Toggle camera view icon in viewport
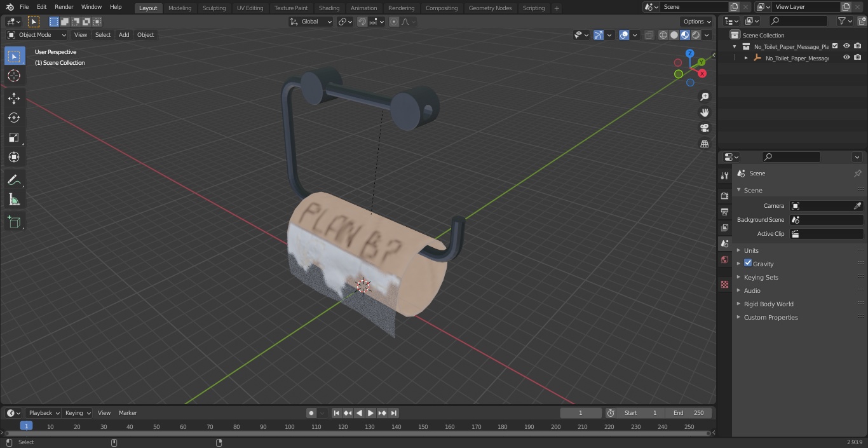Viewport: 868px width, 448px height. pyautogui.click(x=704, y=128)
